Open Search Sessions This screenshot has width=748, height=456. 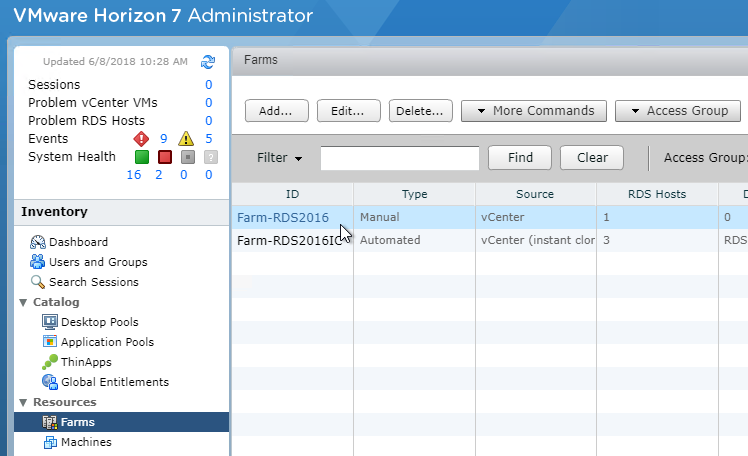point(94,282)
